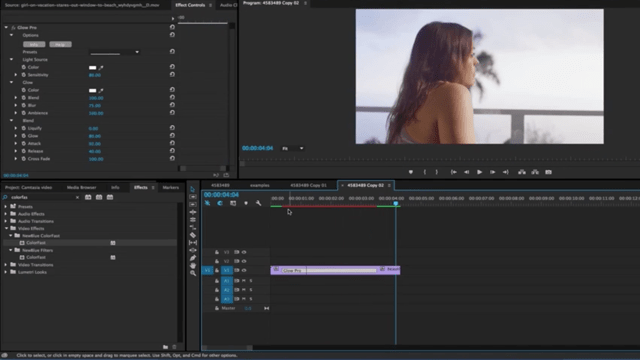The height and width of the screenshot is (360, 640).
Task: Collapse the Glow Pro effect
Action: click(6, 27)
